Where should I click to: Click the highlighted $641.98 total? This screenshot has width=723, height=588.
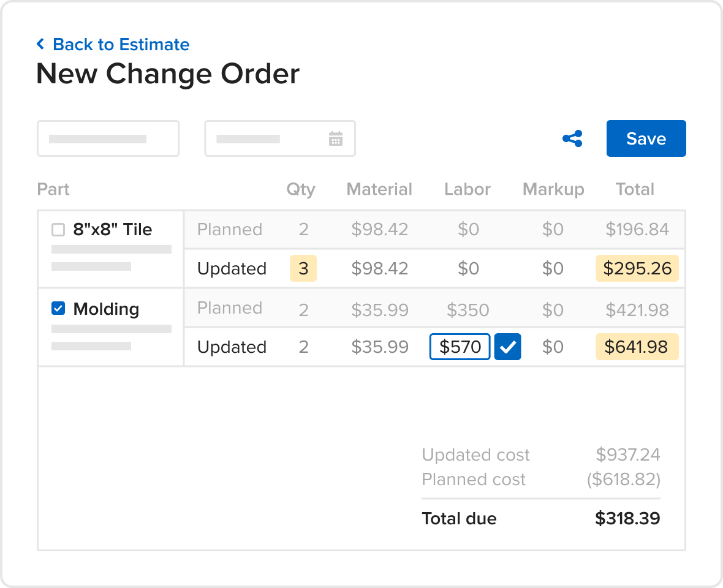pyautogui.click(x=637, y=347)
